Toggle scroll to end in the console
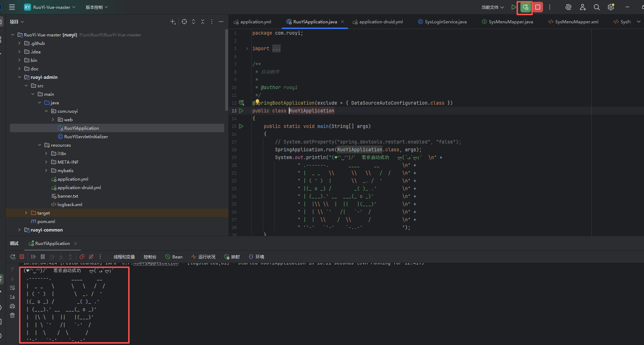Image resolution: width=644 pixels, height=345 pixels. pyautogui.click(x=12, y=297)
